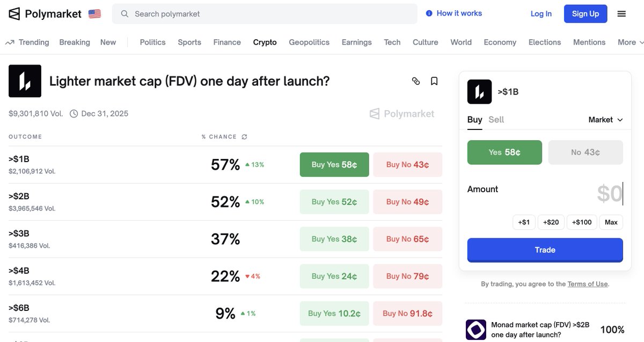644x342 pixels.
Task: Buy No 49¢ on >$2B row
Action: click(408, 202)
